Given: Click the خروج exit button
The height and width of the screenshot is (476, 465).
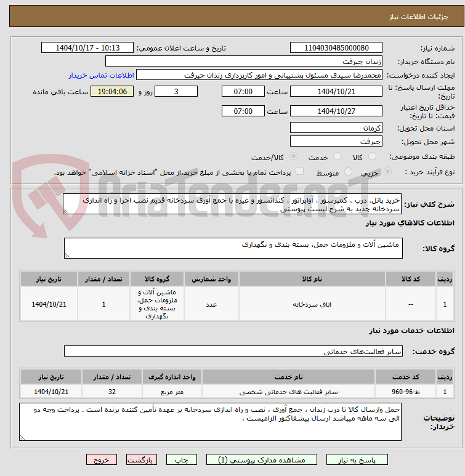Looking at the screenshot, I should coord(102,459).
